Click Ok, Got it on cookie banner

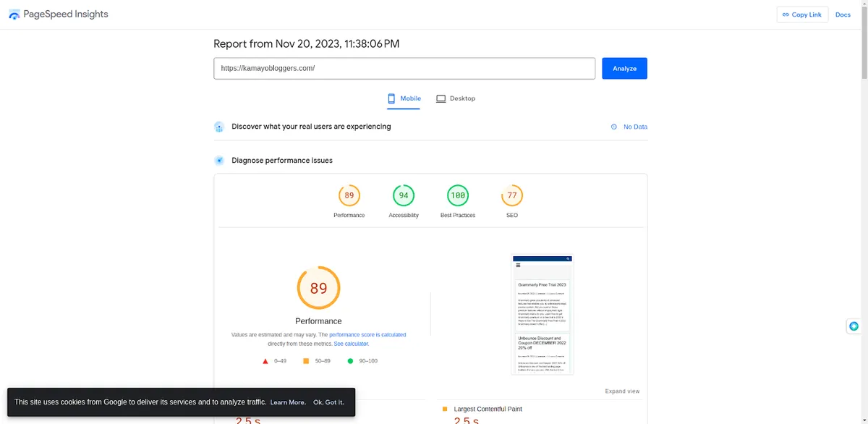[x=328, y=402]
